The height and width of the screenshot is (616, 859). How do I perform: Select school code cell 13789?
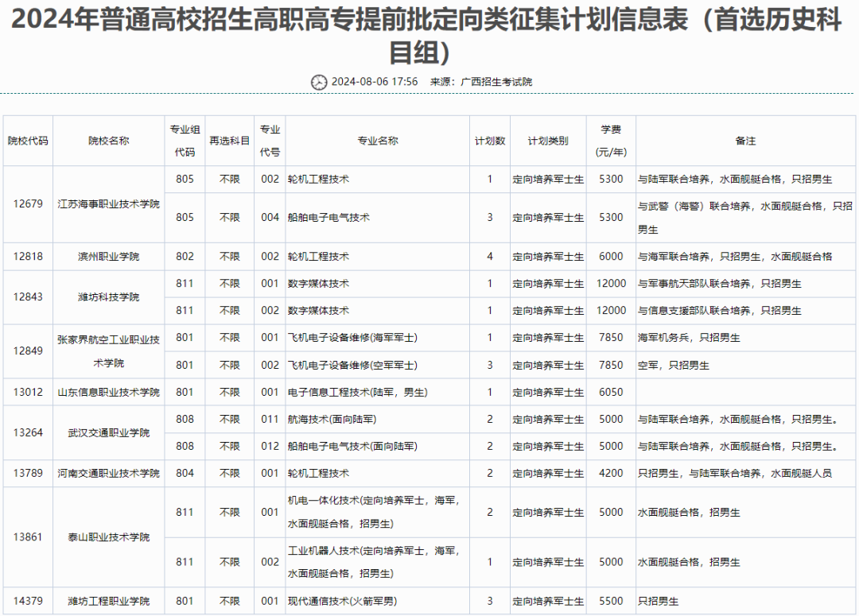tap(28, 473)
